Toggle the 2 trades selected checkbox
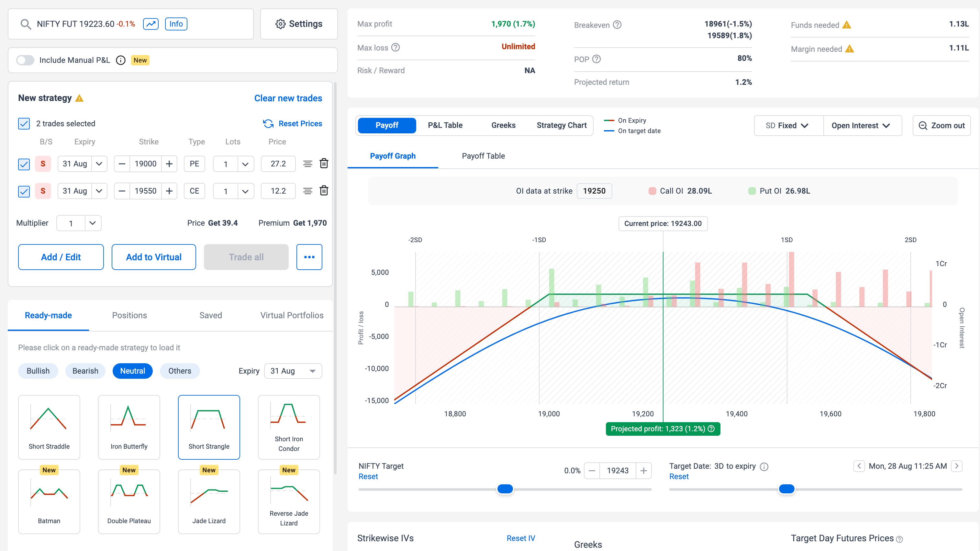Viewport: 980px width, 551px height. tap(24, 123)
